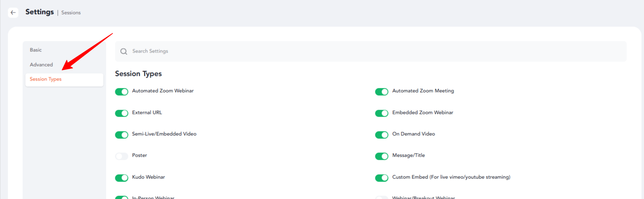This screenshot has height=199, width=644.
Task: Disable the Kudo Webinar toggle
Action: click(x=122, y=178)
